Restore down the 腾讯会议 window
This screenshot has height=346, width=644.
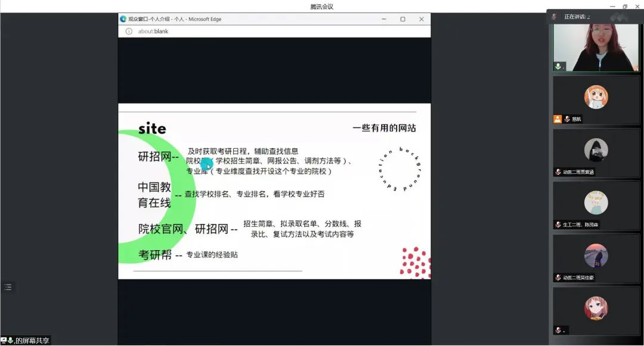click(625, 7)
